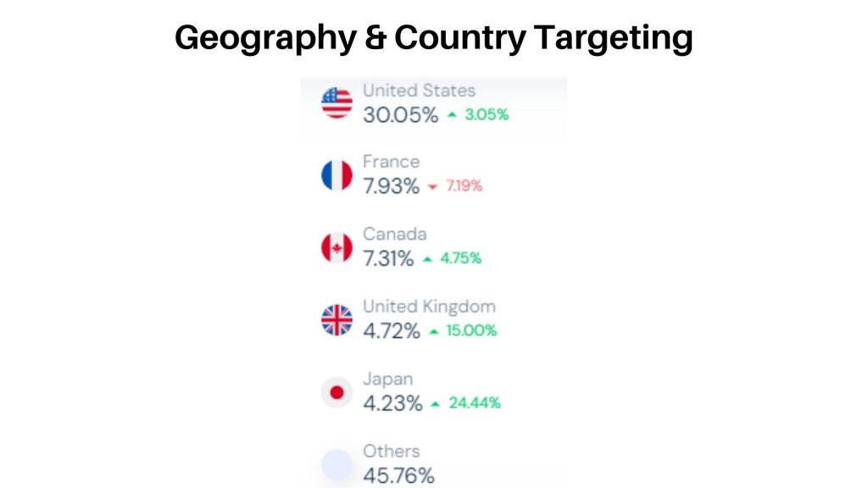
Task: Open the France country label
Action: coord(391,162)
